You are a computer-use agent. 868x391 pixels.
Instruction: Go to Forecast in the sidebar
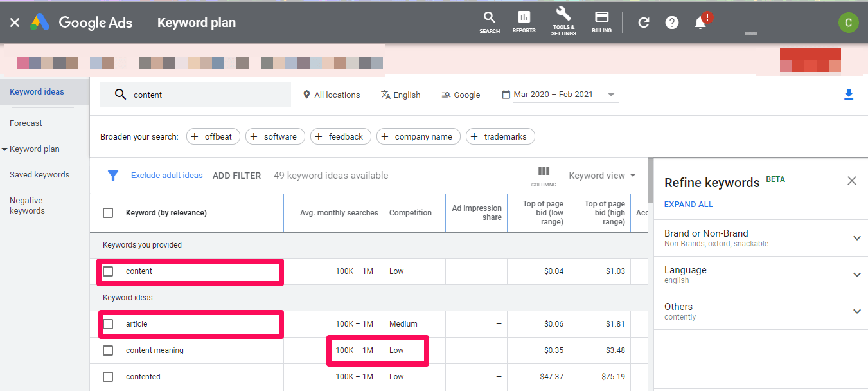(x=26, y=123)
